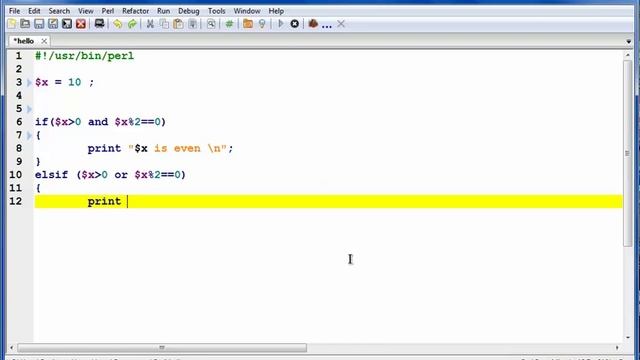Click the 'and' keyword on line 6
640x360 pixels.
[98, 122]
